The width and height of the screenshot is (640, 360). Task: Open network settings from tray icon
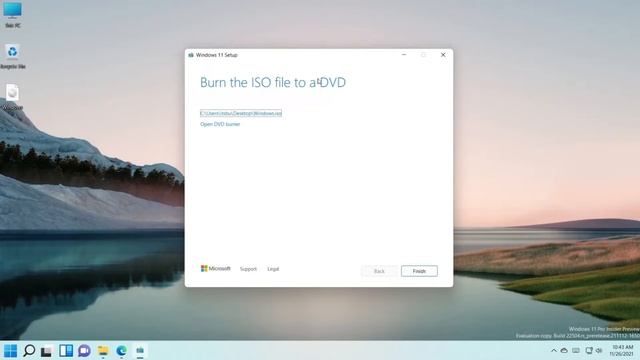coord(589,351)
